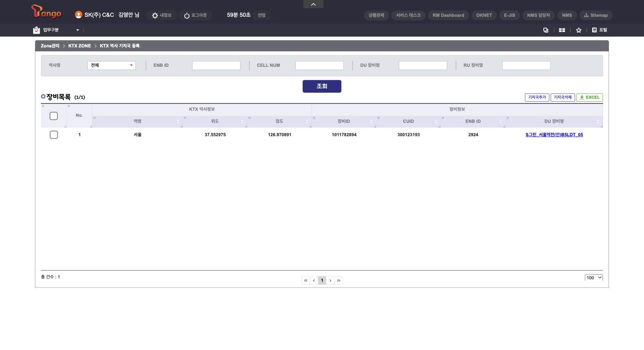Open the NMS 담당자 menu
This screenshot has height=350, width=644.
[x=538, y=15]
